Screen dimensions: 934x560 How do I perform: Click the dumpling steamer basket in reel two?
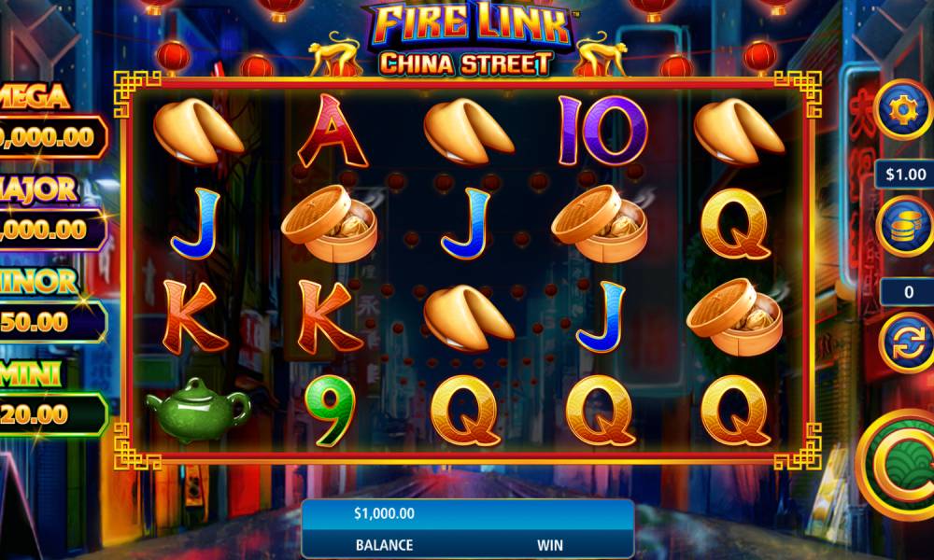point(330,224)
